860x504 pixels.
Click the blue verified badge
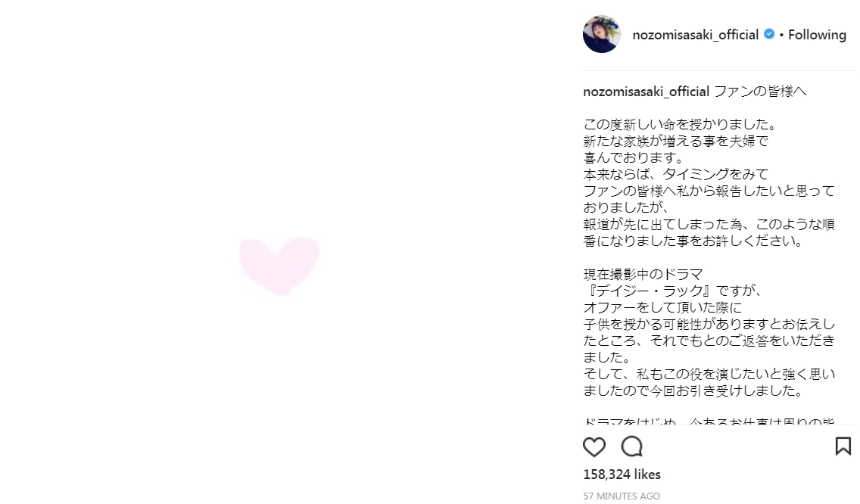pos(769,35)
